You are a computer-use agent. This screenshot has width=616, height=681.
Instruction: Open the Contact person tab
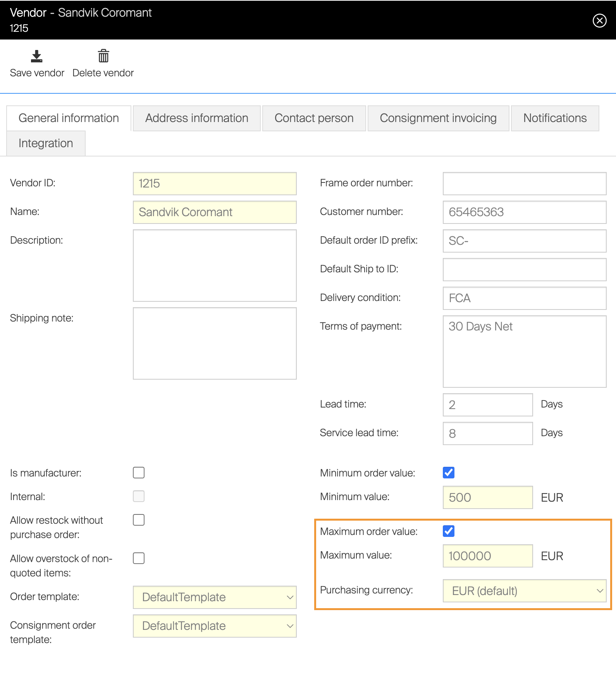[x=314, y=118]
